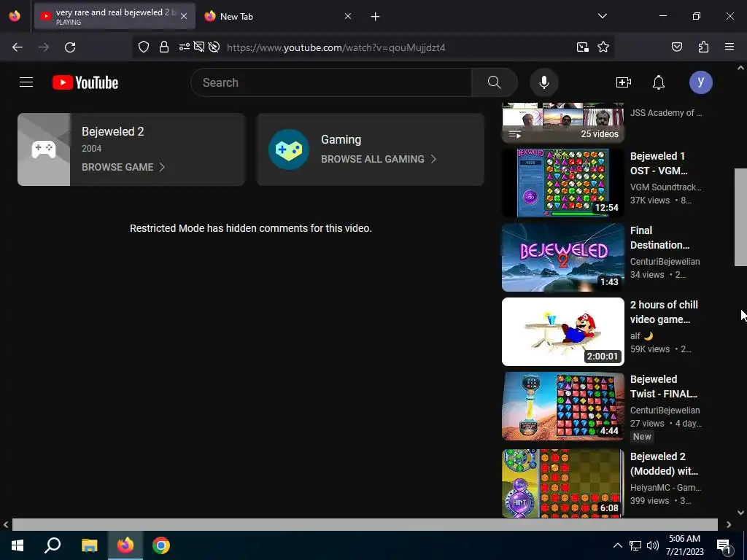Click the blocked camera permission icon
This screenshot has width=747, height=560.
(199, 47)
